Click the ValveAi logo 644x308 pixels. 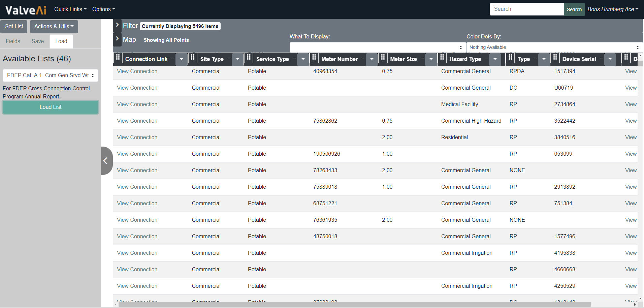point(26,10)
